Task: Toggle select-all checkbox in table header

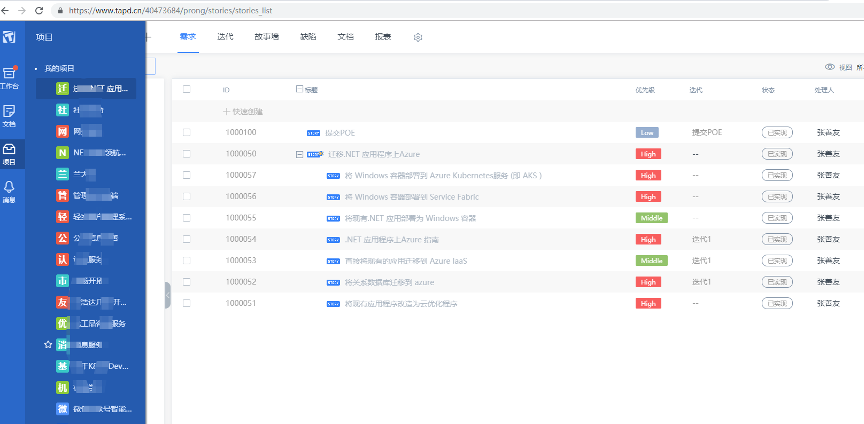Action: coord(186,89)
